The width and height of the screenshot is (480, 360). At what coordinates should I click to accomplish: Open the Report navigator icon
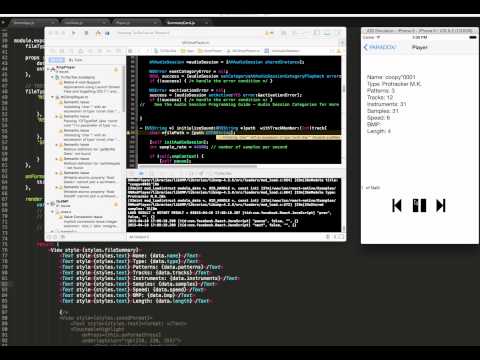coord(118,51)
